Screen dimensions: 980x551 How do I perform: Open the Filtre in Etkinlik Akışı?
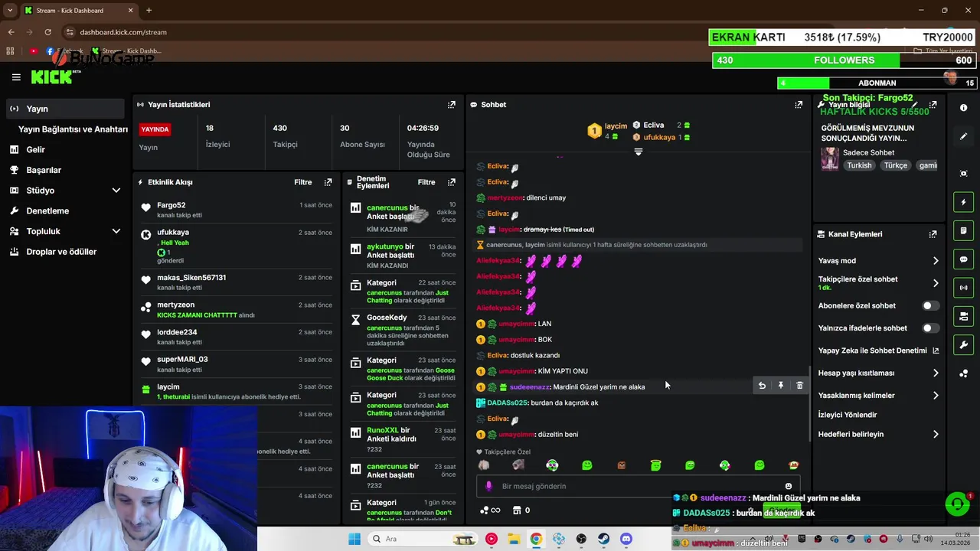tap(303, 182)
